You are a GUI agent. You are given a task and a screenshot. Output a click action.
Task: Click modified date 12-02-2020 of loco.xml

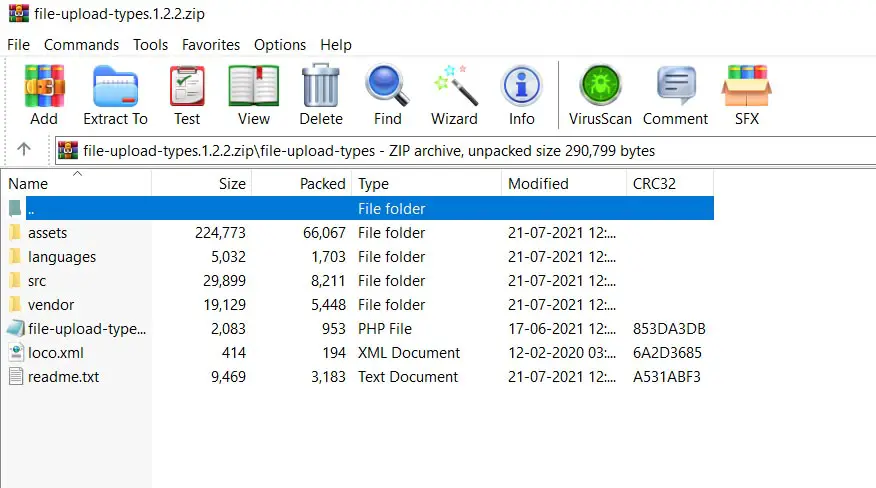562,353
